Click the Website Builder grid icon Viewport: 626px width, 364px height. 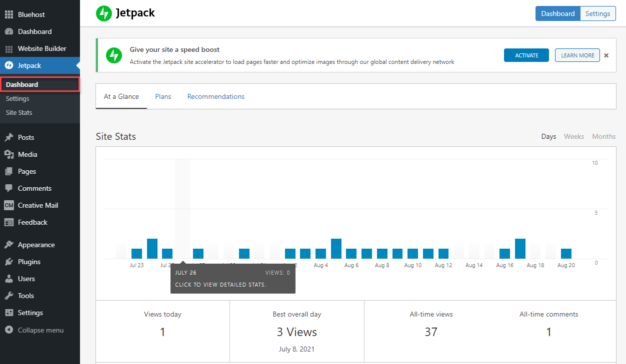(x=8, y=48)
